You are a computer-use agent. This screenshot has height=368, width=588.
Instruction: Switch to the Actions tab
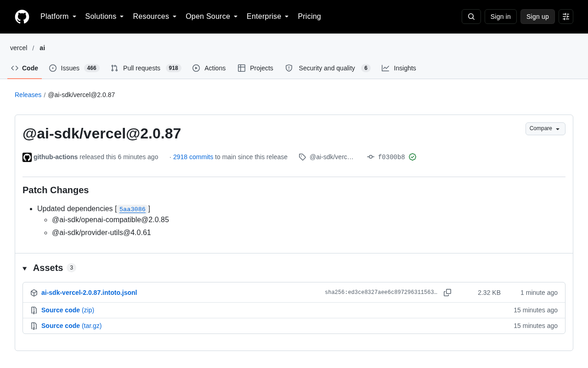209,68
